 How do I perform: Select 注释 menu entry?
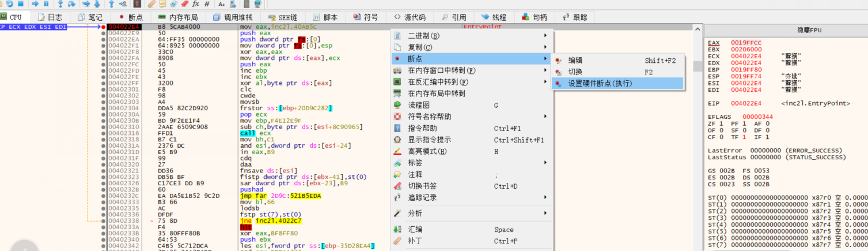pyautogui.click(x=471, y=174)
